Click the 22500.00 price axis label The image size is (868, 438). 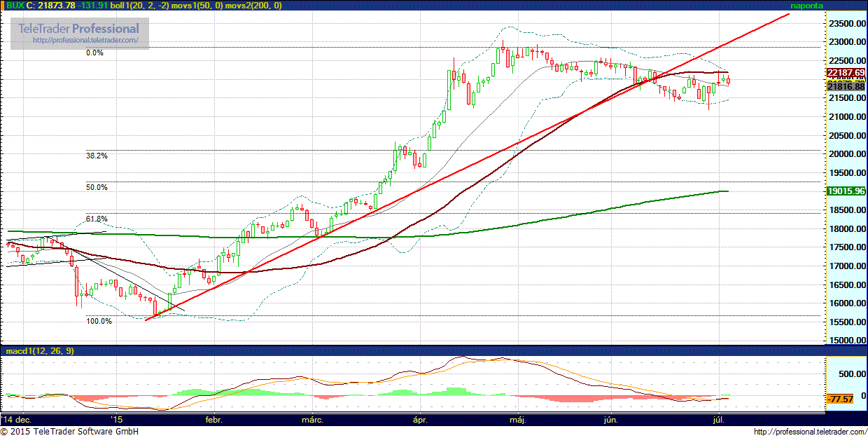click(846, 61)
